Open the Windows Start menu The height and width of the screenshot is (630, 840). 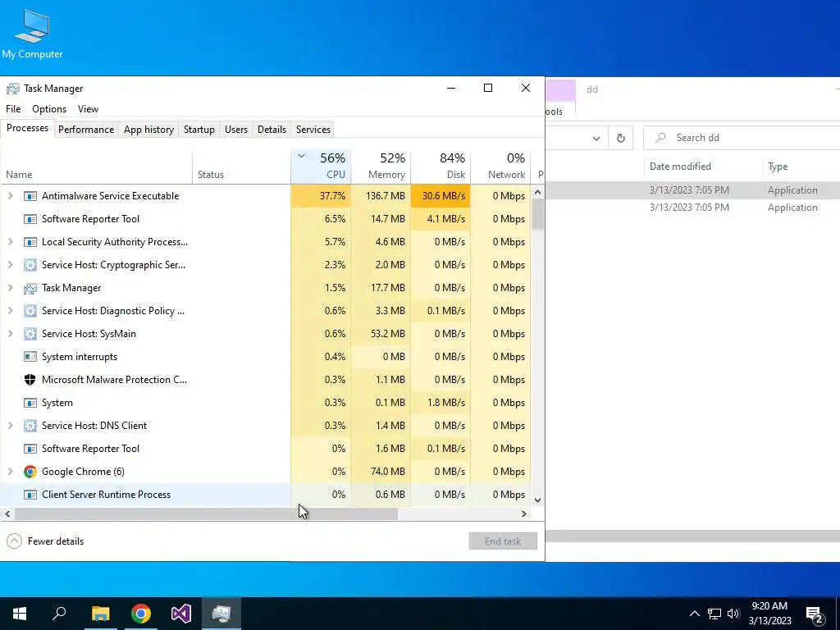click(x=20, y=614)
